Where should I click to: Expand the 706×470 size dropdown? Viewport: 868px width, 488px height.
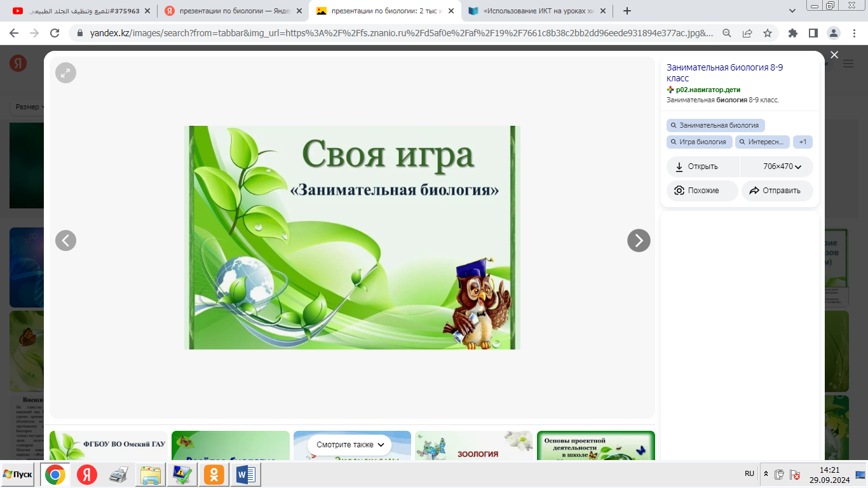click(782, 166)
